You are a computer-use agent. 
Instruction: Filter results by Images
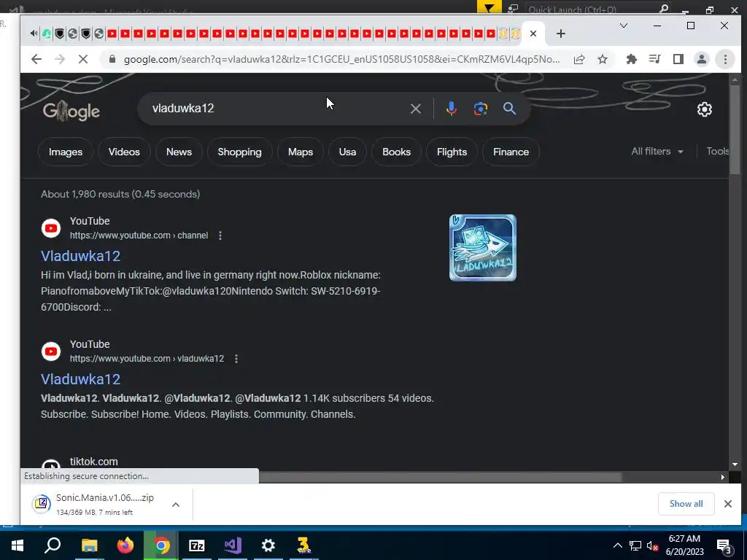coord(66,152)
